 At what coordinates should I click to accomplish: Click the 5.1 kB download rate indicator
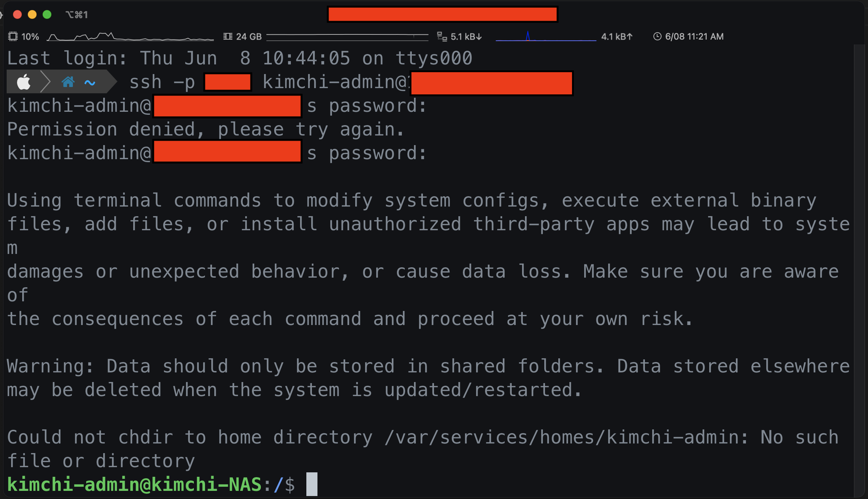pos(466,37)
